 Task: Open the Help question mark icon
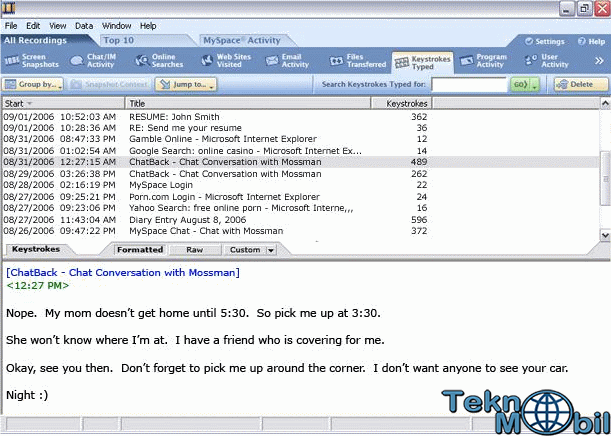591,41
